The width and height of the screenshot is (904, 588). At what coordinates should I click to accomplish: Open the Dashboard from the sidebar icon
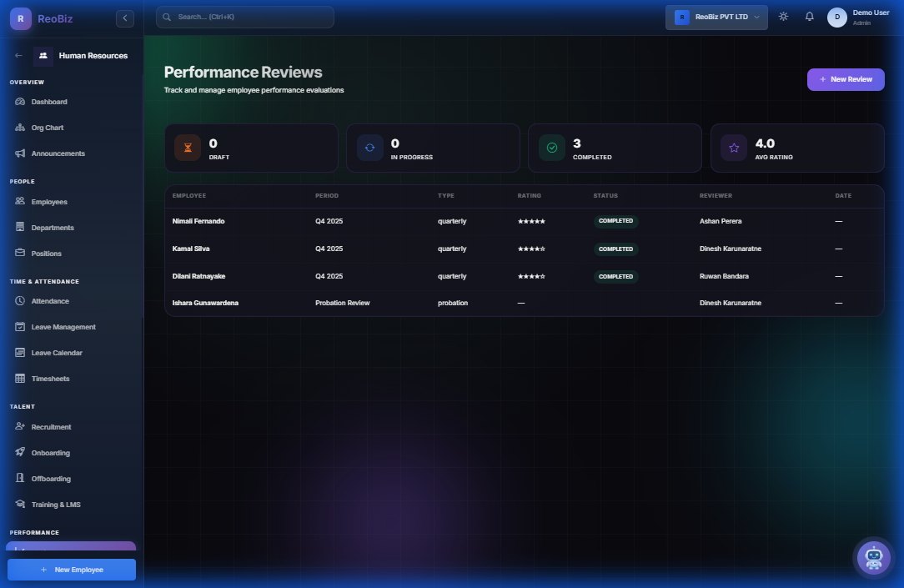click(x=18, y=101)
